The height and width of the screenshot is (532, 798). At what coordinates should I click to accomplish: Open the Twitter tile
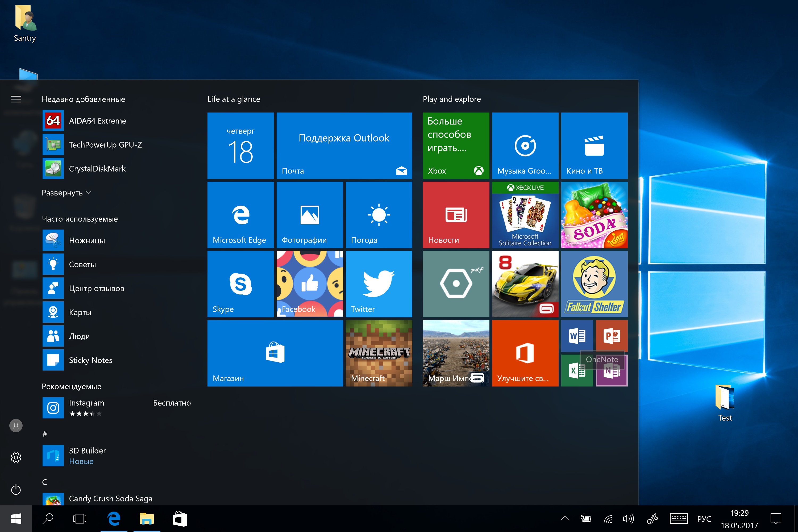point(379,284)
